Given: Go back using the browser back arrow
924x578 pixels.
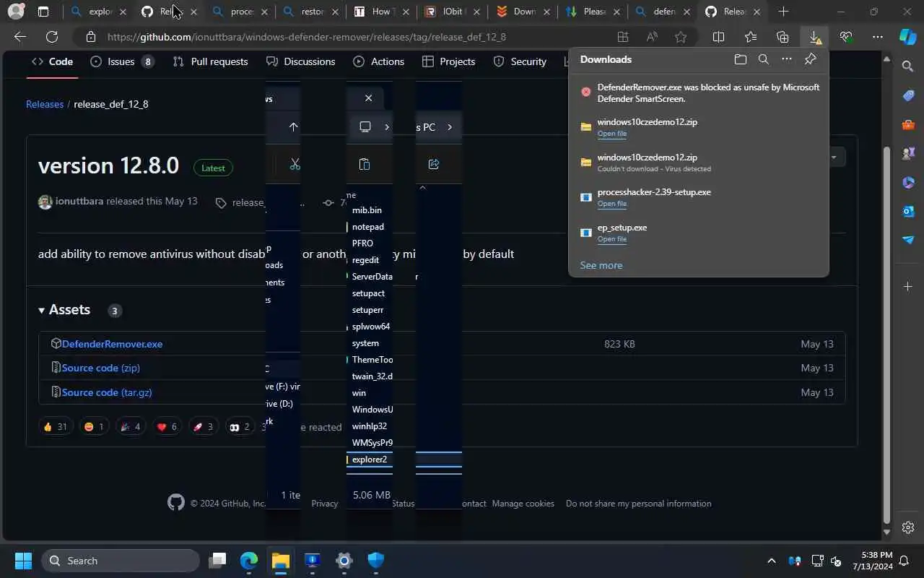Looking at the screenshot, I should pos(20,37).
